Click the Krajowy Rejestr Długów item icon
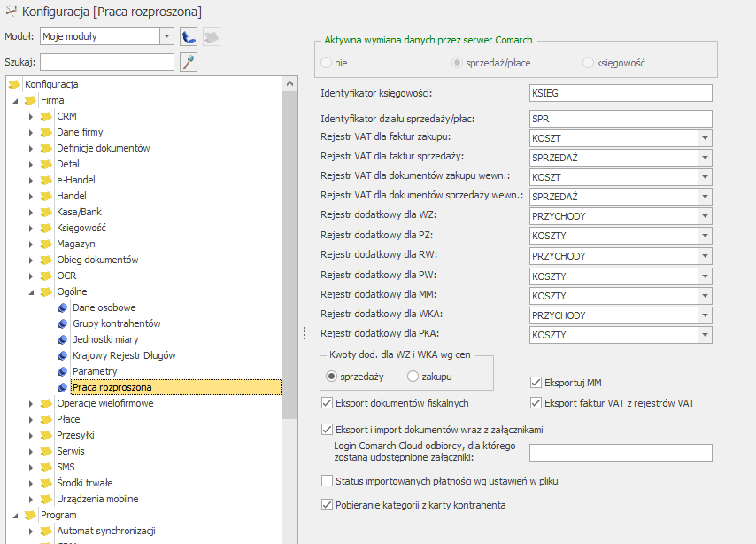Image resolution: width=756 pixels, height=544 pixels. pos(62,355)
